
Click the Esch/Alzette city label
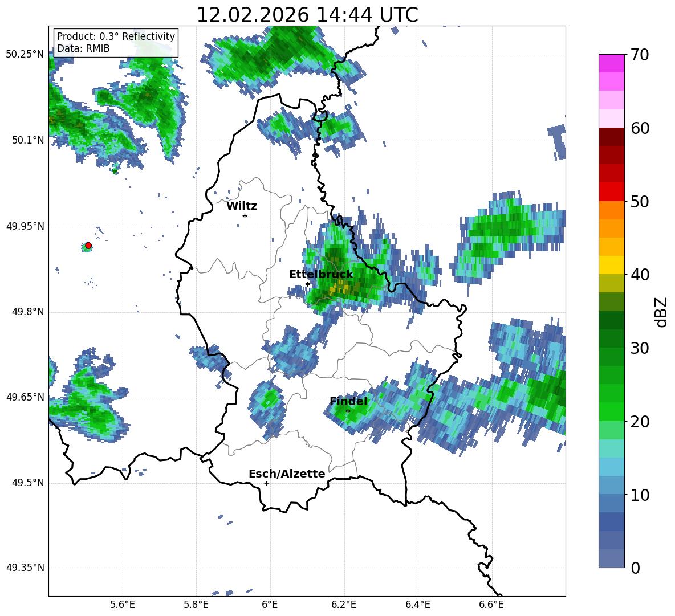(x=287, y=474)
